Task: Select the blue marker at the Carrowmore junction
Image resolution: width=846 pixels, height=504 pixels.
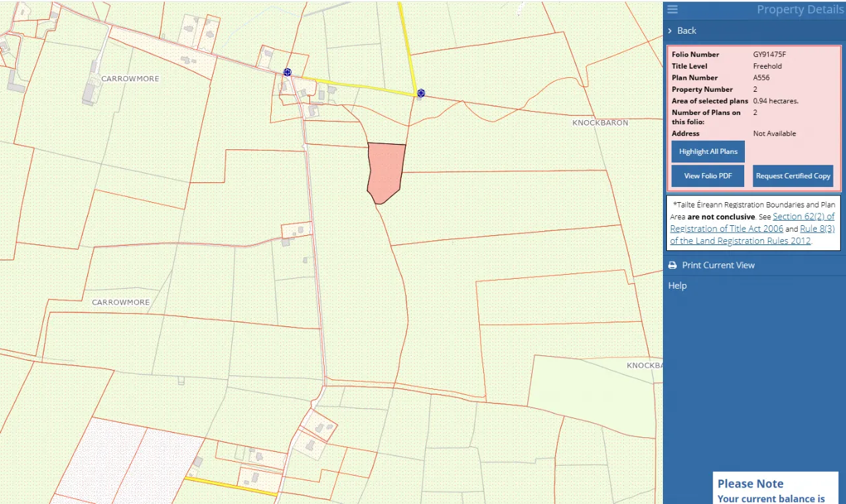Action: tap(288, 72)
